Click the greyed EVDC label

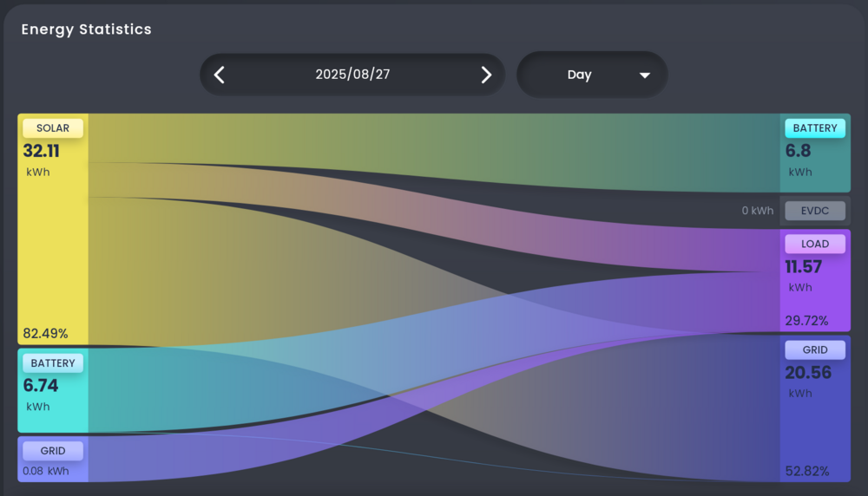(815, 211)
